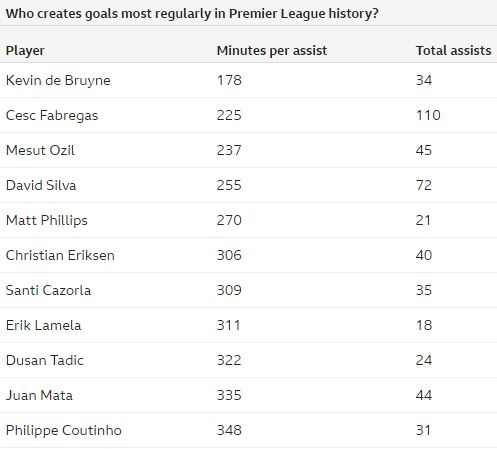Click Juan Mata's 335 minutes value
The height and width of the screenshot is (449, 497).
click(x=229, y=395)
